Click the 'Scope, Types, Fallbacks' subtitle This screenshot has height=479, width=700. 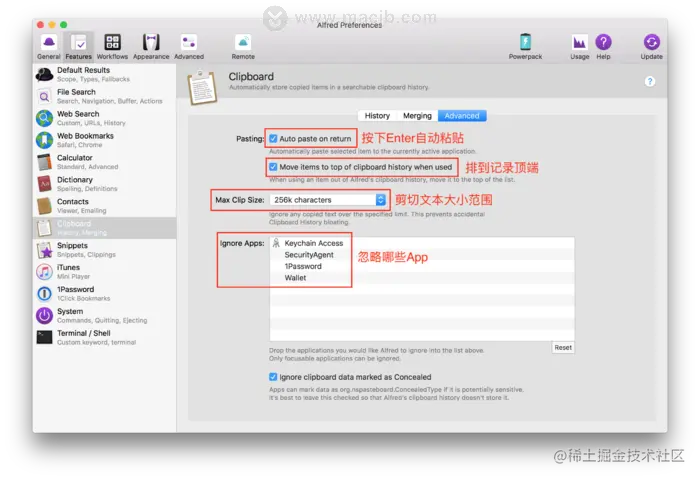coord(93,79)
